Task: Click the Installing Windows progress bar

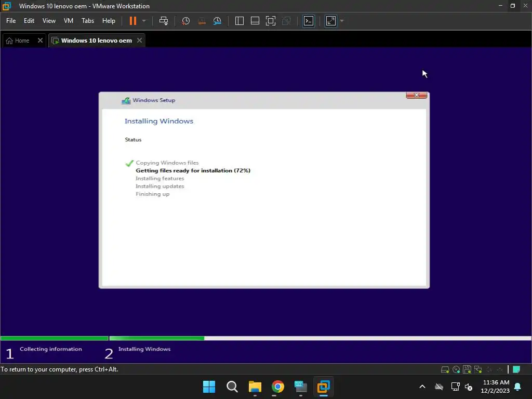Action: (x=320, y=338)
